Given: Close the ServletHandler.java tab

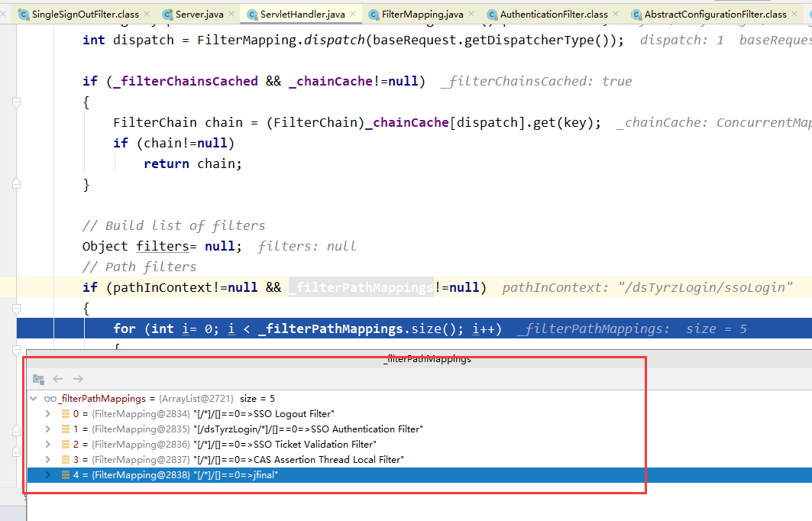Looking at the screenshot, I should click(353, 14).
